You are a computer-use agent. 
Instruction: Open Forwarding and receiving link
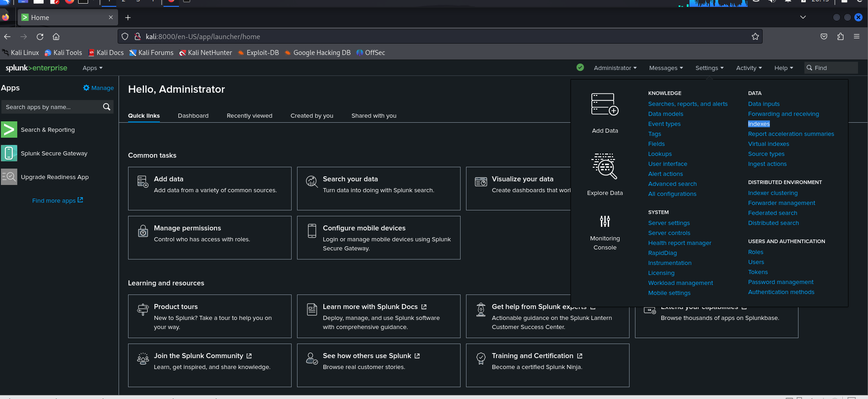(x=784, y=114)
